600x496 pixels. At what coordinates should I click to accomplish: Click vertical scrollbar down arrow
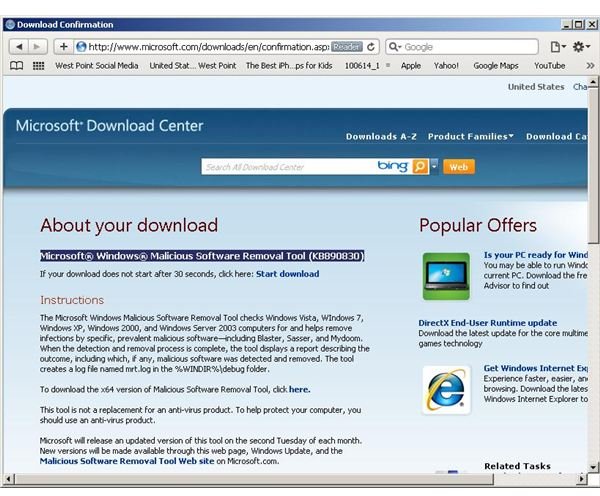tap(593, 467)
